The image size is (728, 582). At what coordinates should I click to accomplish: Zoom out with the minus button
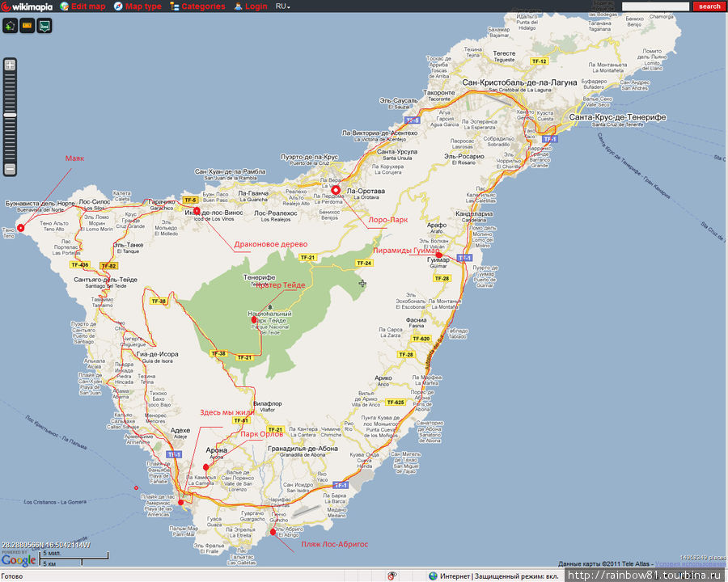10,169
